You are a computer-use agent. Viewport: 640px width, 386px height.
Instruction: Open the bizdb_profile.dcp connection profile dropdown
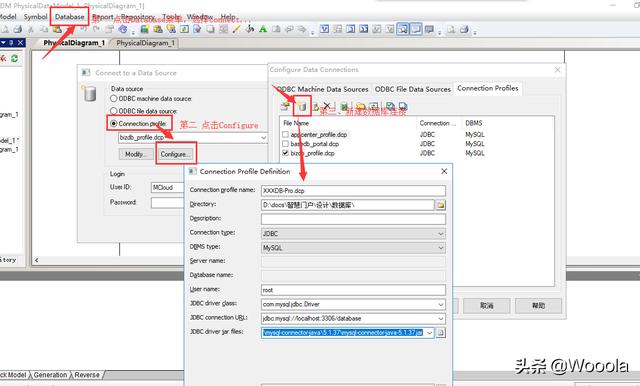263,138
